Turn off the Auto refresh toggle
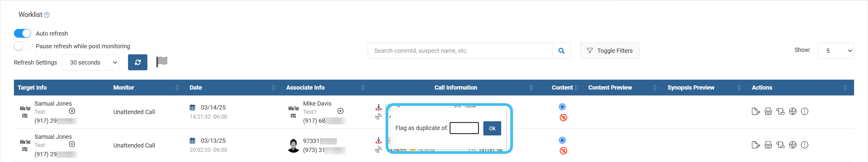868x162 pixels. pyautogui.click(x=23, y=33)
